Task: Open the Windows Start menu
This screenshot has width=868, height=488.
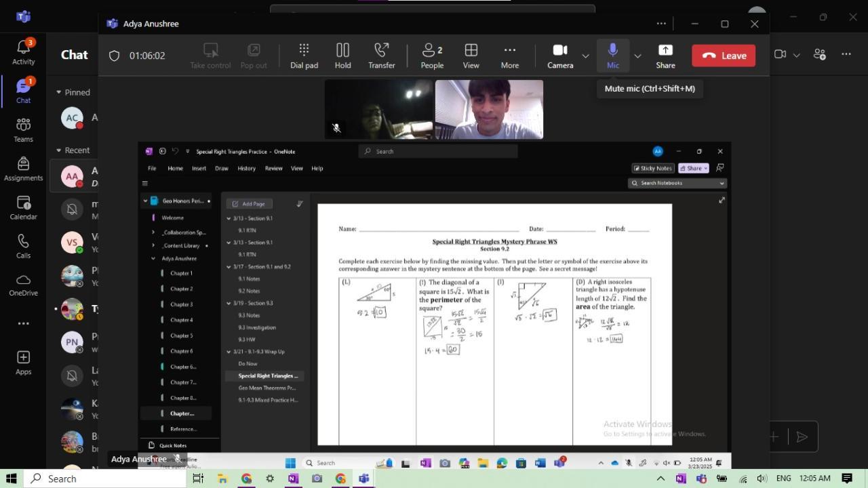Action: [x=11, y=479]
